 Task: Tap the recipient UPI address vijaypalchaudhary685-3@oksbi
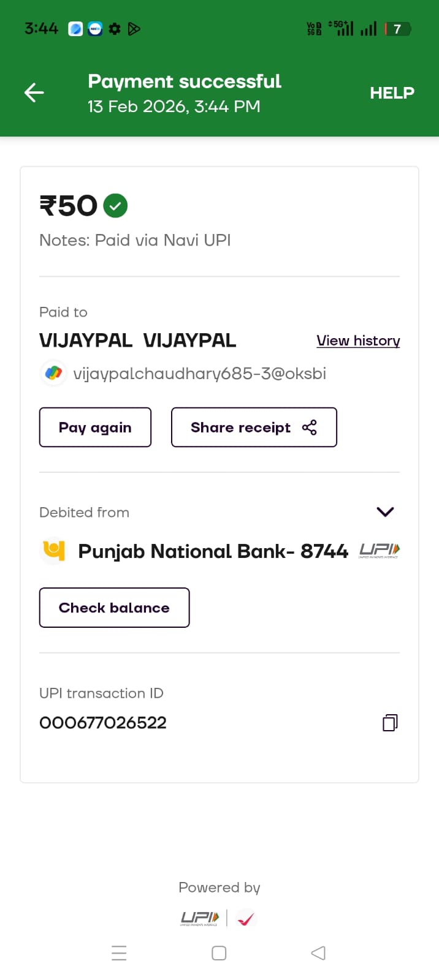(200, 374)
